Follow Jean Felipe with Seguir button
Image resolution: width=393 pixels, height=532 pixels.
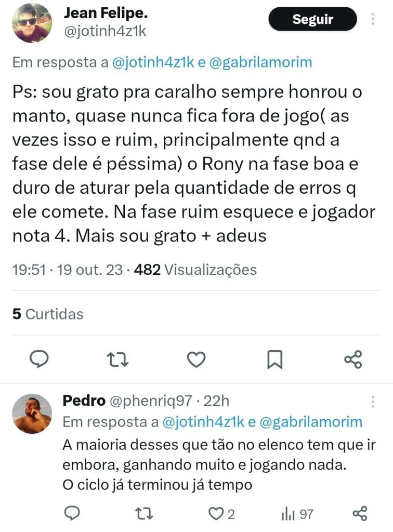click(x=312, y=20)
